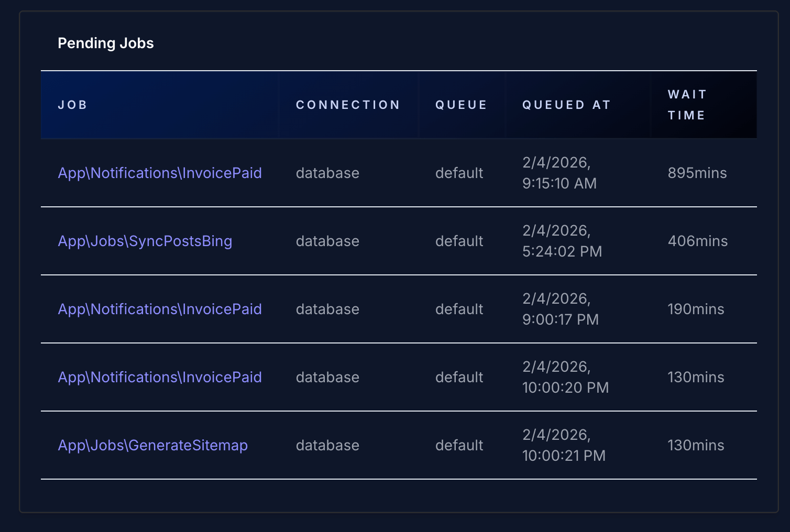The width and height of the screenshot is (790, 532).
Task: Select the 895mins wait time cell
Action: click(697, 173)
